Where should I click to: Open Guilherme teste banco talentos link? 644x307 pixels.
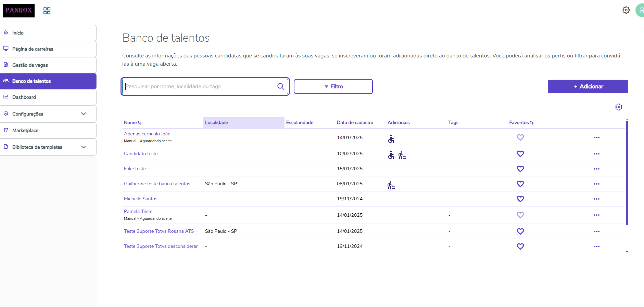pos(157,184)
